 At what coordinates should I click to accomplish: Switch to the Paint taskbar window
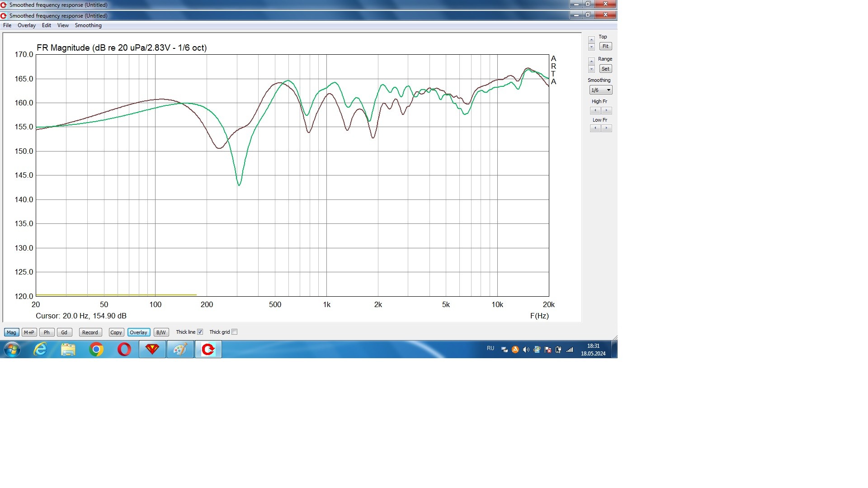tap(180, 350)
